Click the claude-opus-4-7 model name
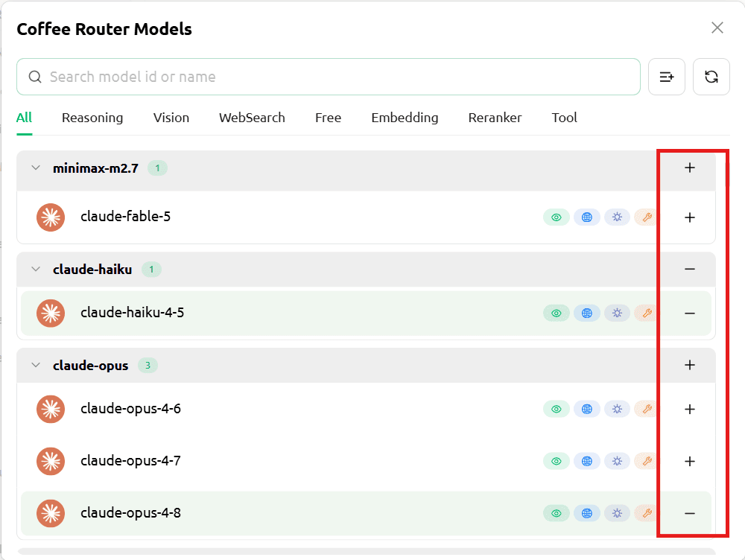The width and height of the screenshot is (745, 560). 130,461
